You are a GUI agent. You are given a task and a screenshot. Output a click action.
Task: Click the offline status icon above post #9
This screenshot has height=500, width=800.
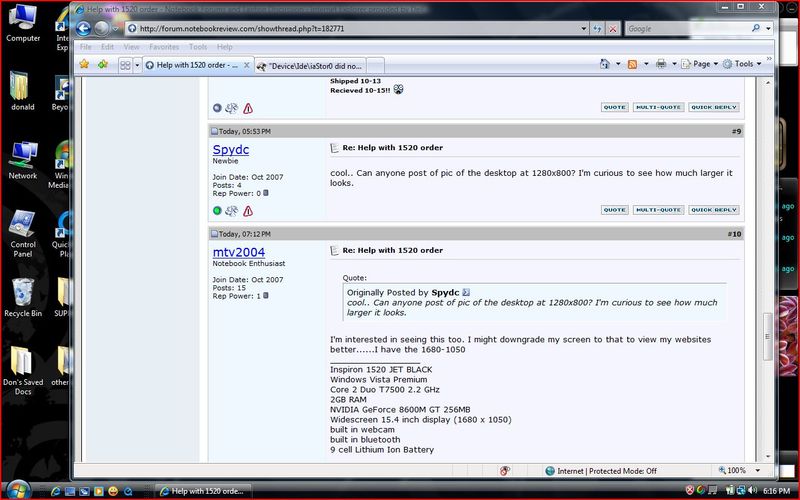click(217, 108)
